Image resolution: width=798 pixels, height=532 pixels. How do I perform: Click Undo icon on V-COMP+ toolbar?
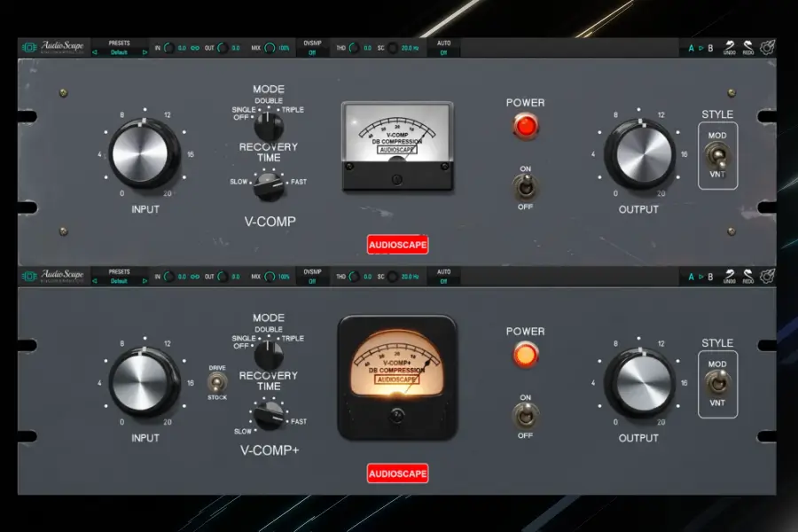click(x=730, y=277)
